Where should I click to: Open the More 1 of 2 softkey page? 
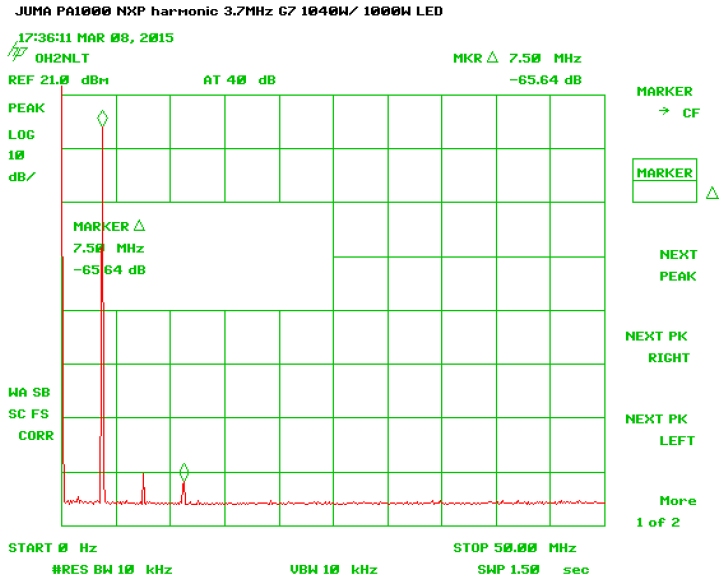(x=666, y=511)
